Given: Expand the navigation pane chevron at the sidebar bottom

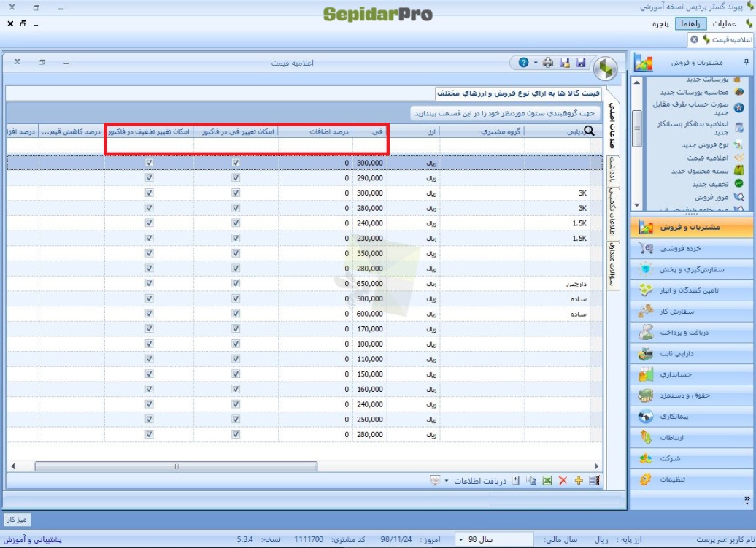Looking at the screenshot, I should pos(747,501).
